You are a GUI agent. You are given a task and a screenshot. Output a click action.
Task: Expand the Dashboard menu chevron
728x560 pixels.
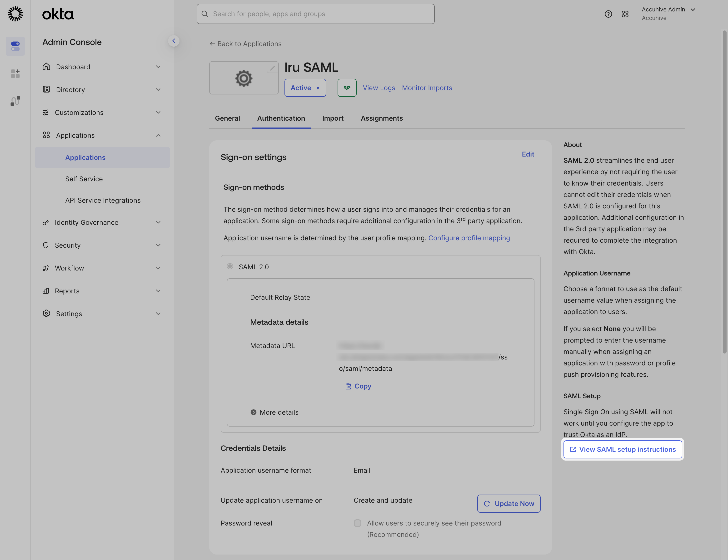tap(158, 67)
